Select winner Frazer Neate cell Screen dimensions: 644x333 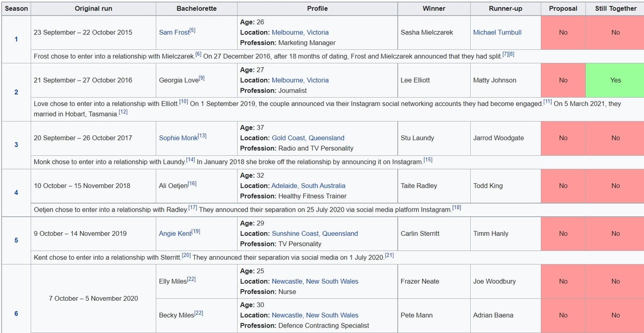coord(434,281)
